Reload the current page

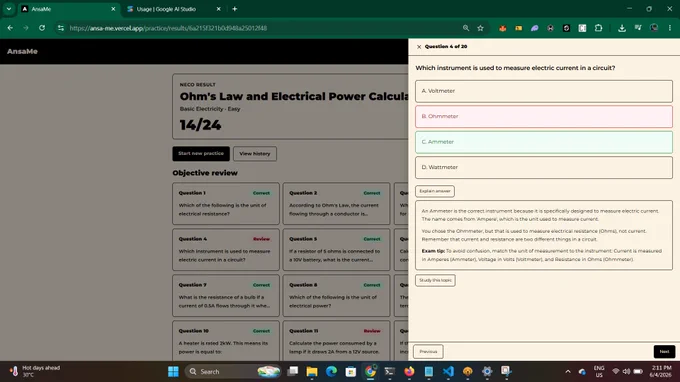point(42,28)
